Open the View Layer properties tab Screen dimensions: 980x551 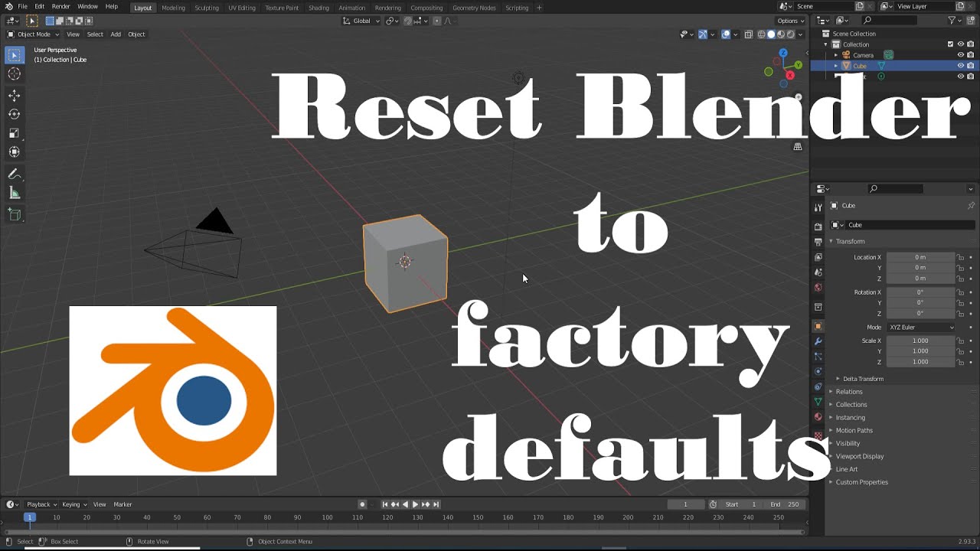coord(818,257)
